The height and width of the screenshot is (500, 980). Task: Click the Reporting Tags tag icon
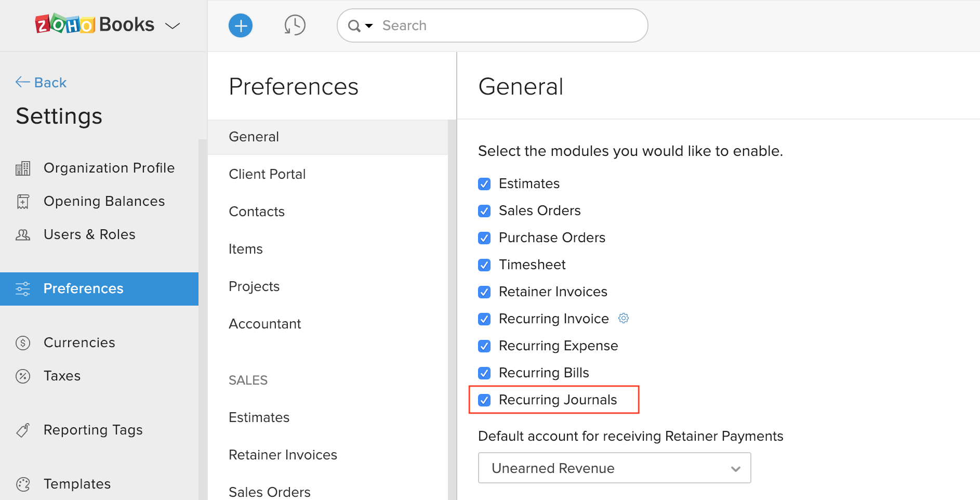(x=23, y=430)
